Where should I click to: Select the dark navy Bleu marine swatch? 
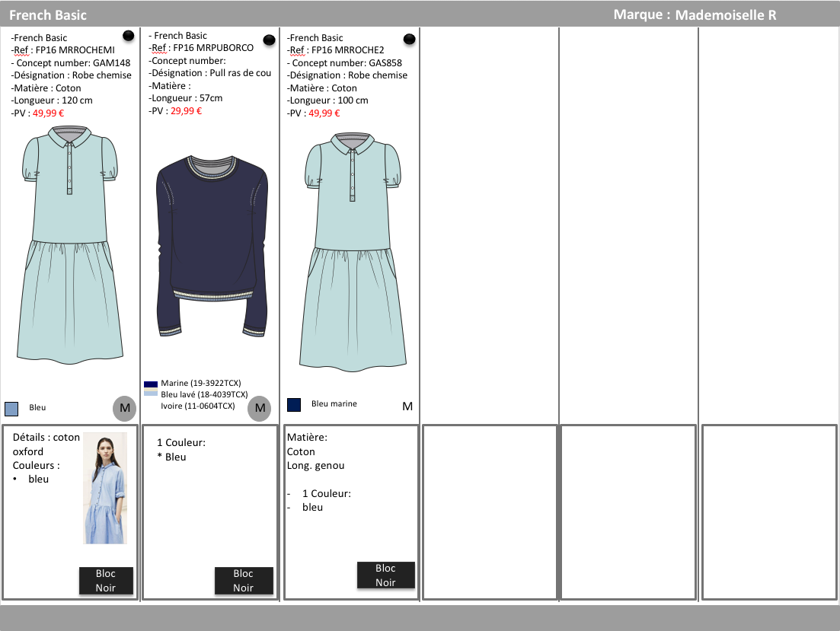pyautogui.click(x=293, y=404)
